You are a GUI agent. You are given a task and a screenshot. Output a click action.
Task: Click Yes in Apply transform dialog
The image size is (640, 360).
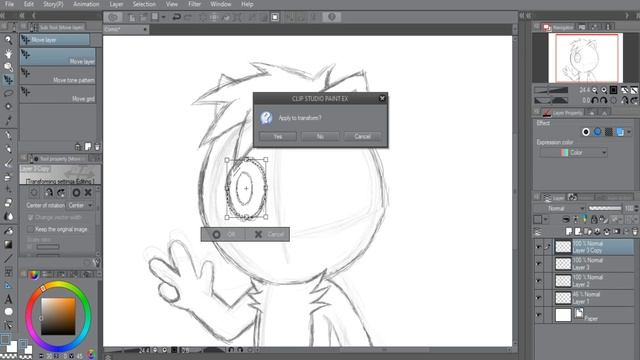click(278, 136)
